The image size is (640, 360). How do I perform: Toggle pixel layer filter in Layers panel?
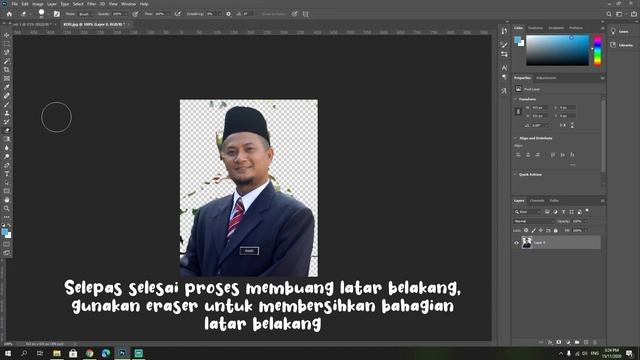(547, 212)
